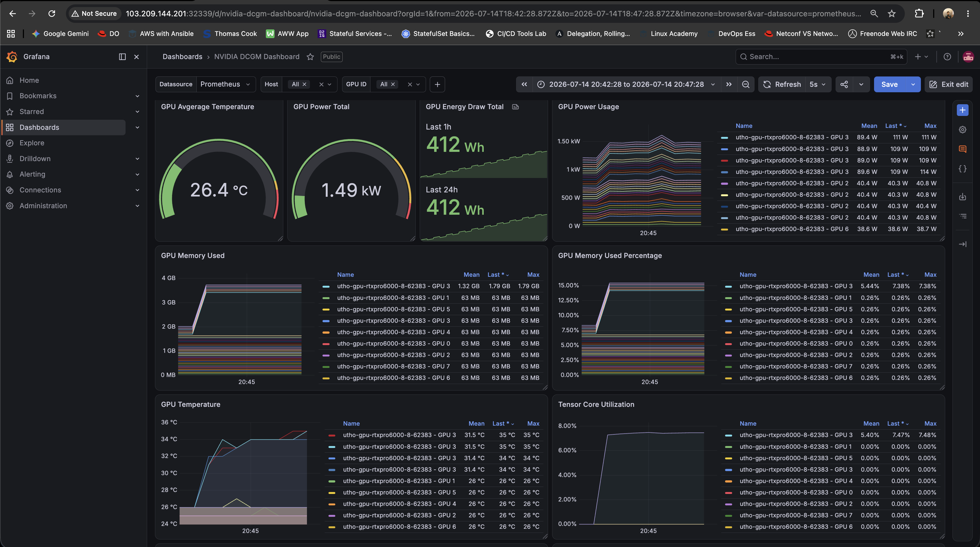Viewport: 980px width, 547px height.
Task: Sort GPU Memory Used legend by Mean
Action: click(471, 274)
